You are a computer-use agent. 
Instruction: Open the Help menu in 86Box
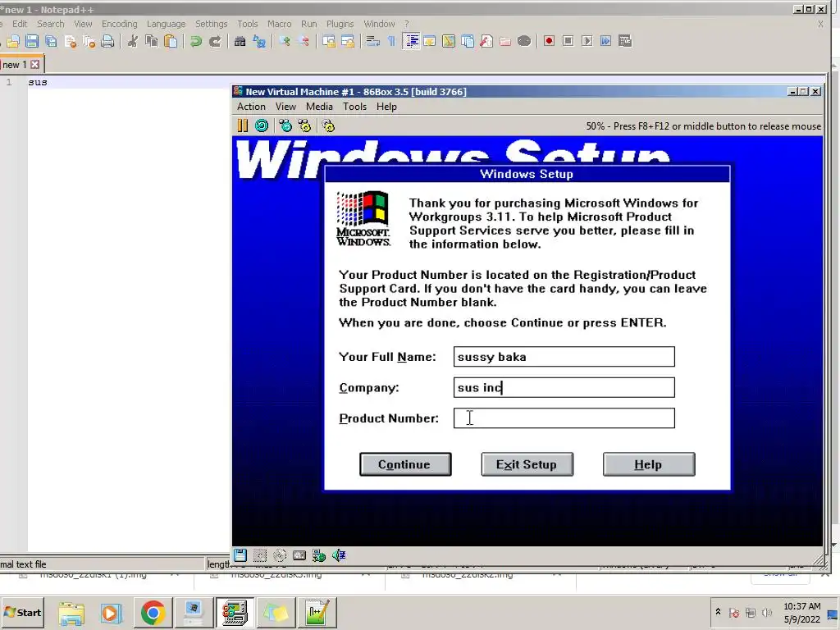point(386,107)
